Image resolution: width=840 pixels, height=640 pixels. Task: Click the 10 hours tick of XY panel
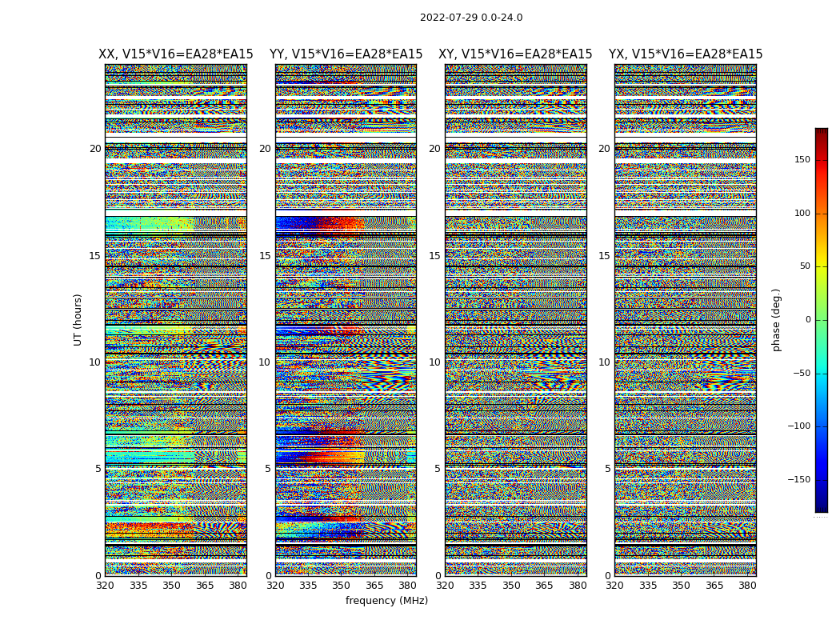[434, 362]
